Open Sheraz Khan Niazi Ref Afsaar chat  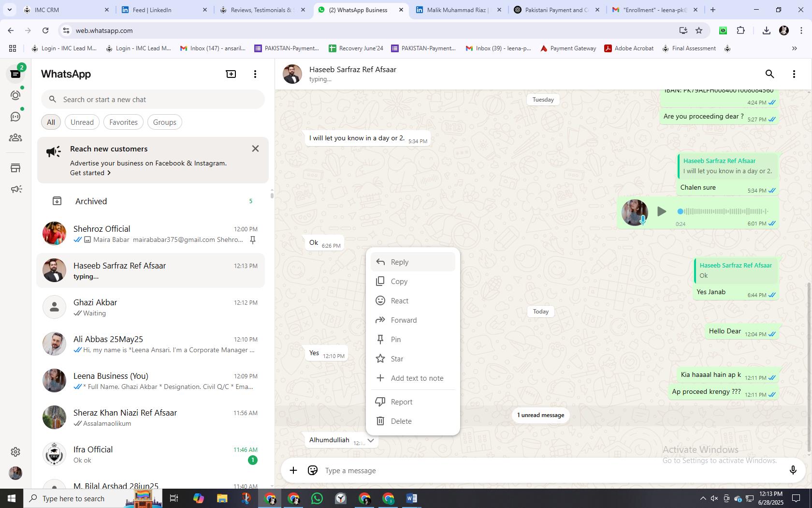pos(151,418)
